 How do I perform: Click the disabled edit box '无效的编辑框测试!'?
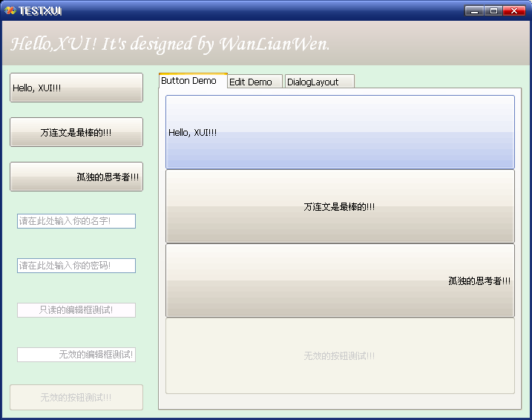click(x=76, y=355)
